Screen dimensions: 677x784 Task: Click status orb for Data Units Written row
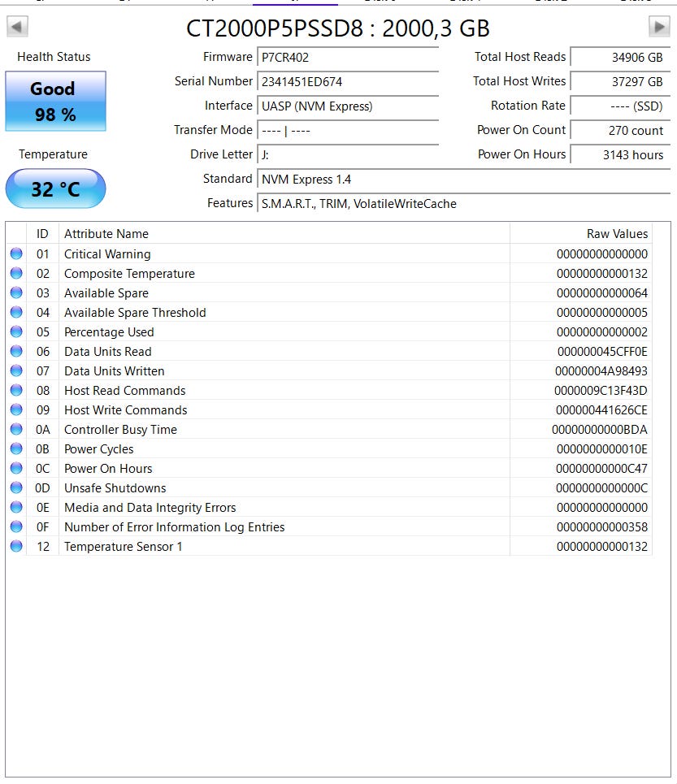point(16,370)
